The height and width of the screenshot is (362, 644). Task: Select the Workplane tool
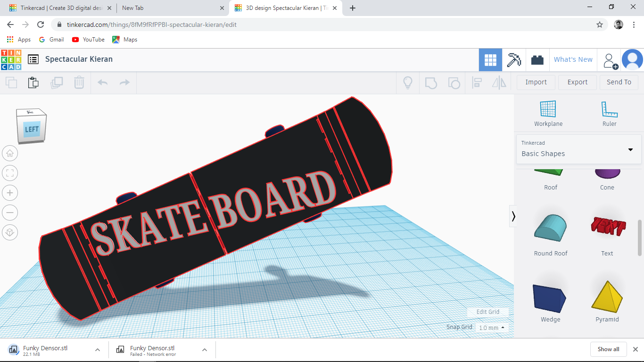(548, 114)
